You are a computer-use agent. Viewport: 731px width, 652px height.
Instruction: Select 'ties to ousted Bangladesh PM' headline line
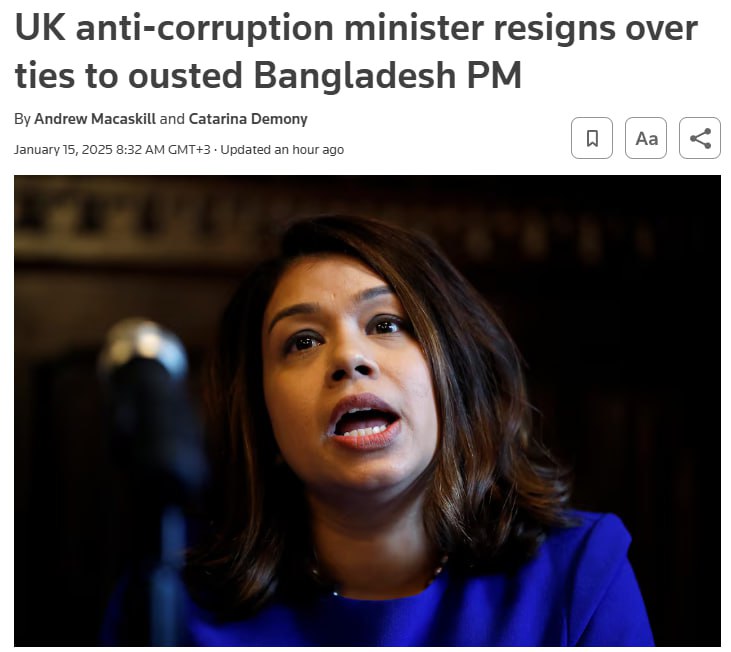coord(268,75)
